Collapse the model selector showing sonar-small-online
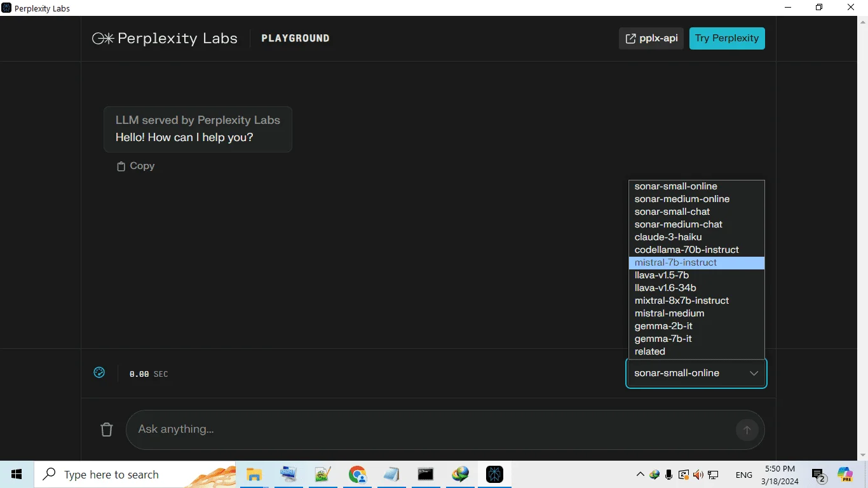 [x=696, y=373]
